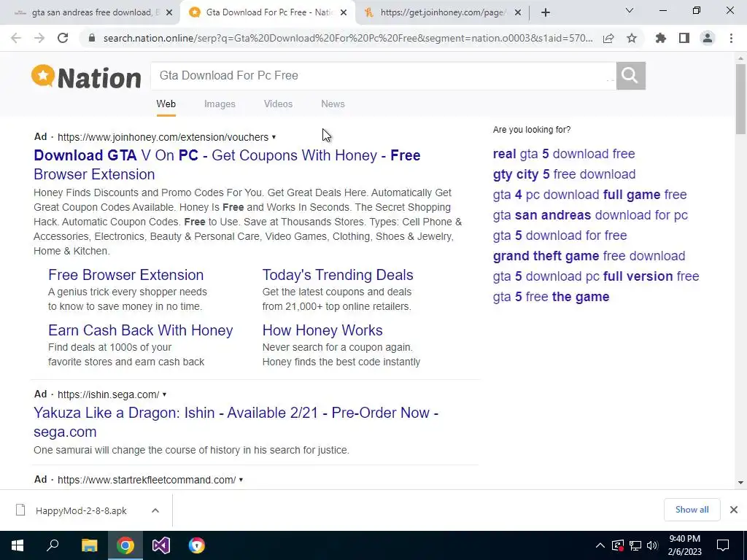Bookmark this page with star icon
Viewport: 747px width, 560px height.
coord(632,38)
